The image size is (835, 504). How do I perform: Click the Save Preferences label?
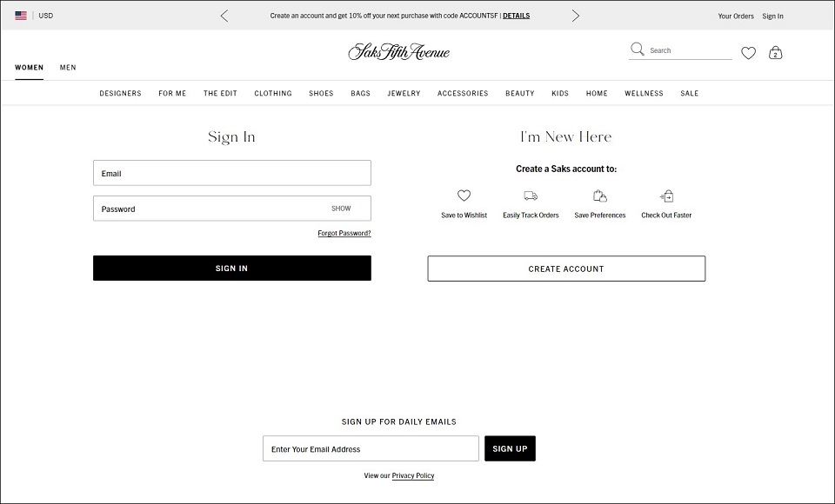(x=599, y=215)
